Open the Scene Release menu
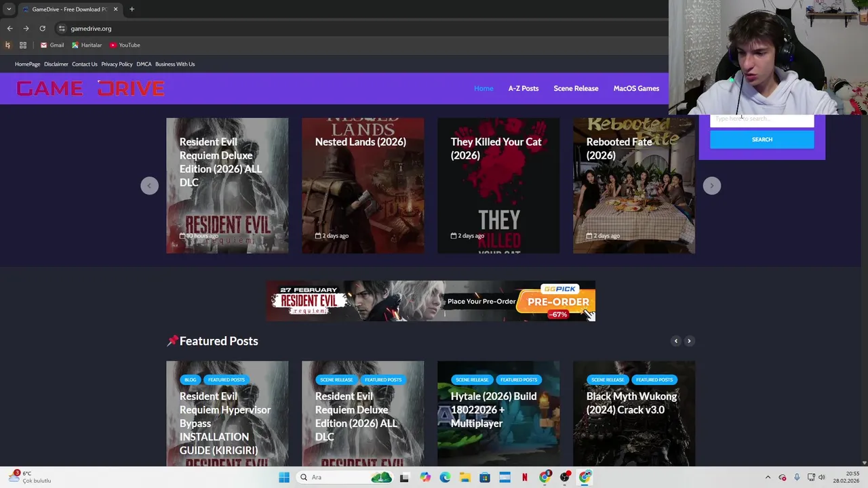The width and height of the screenshot is (868, 488). click(x=576, y=88)
